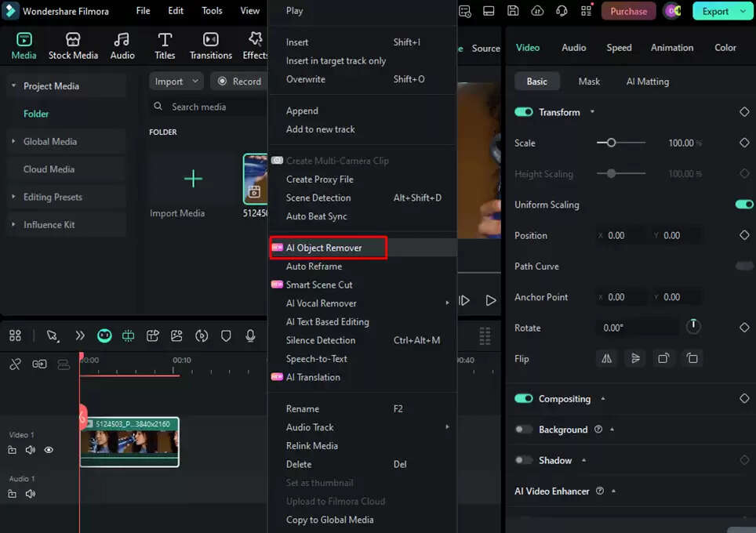Image resolution: width=756 pixels, height=533 pixels.
Task: Expand the Editing Presets tree item
Action: pos(14,197)
